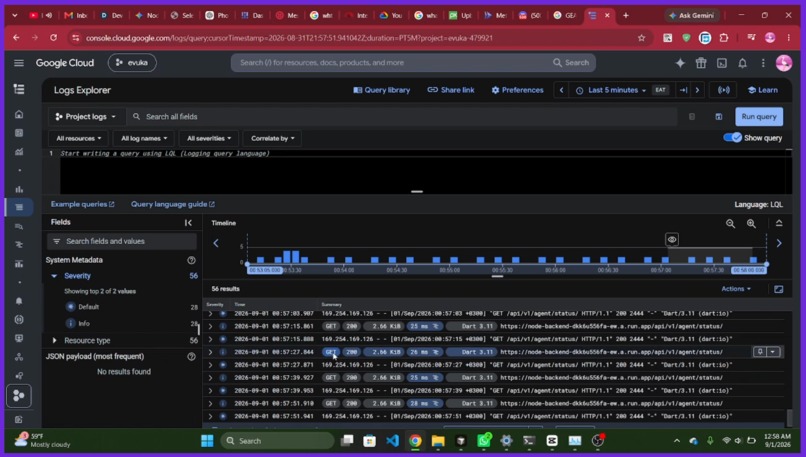806x457 pixels.
Task: Click the LQL query editor area
Action: [422, 172]
